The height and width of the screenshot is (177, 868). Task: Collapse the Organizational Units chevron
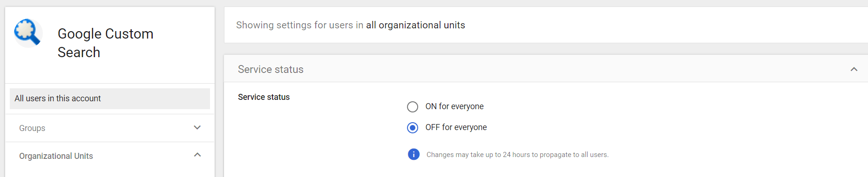tap(197, 155)
